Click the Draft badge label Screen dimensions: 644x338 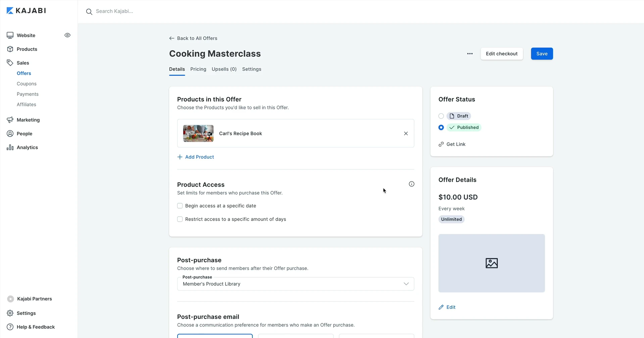(x=459, y=116)
